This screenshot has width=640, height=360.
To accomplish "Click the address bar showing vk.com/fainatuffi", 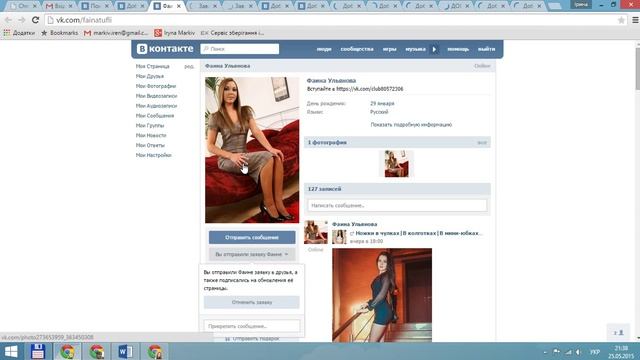I will pos(331,20).
